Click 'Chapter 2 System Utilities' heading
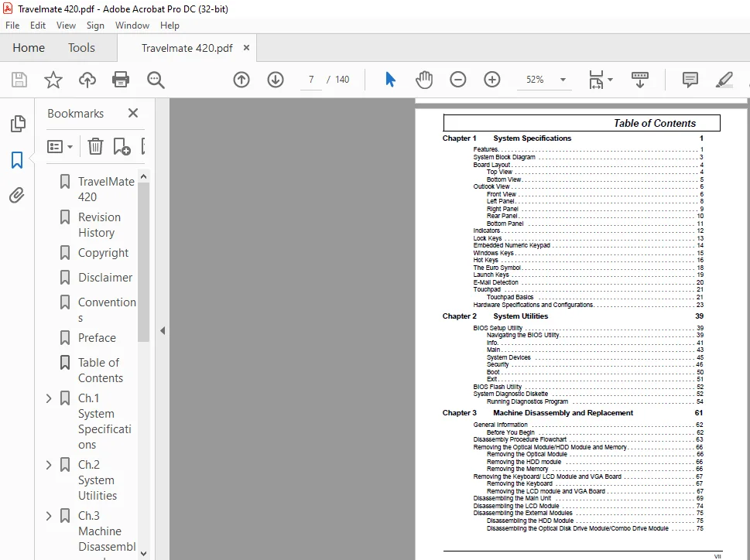This screenshot has height=560, width=750. [x=495, y=316]
